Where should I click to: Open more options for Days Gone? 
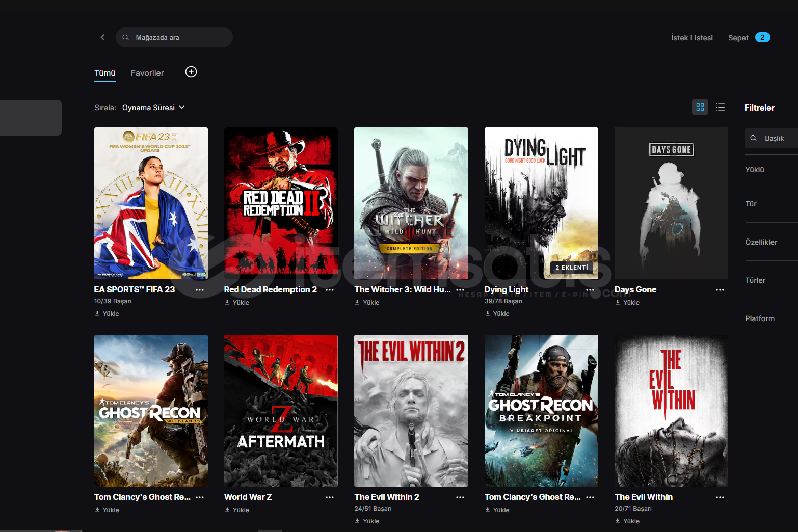pos(720,290)
